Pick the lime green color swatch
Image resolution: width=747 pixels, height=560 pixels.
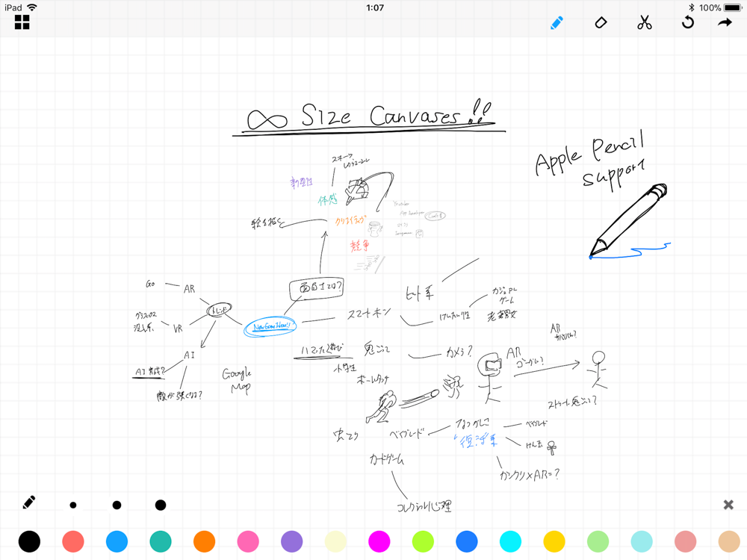(x=423, y=541)
